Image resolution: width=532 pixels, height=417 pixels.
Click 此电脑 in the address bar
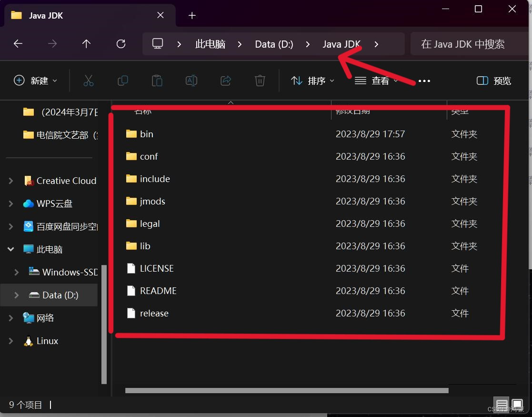(x=210, y=44)
